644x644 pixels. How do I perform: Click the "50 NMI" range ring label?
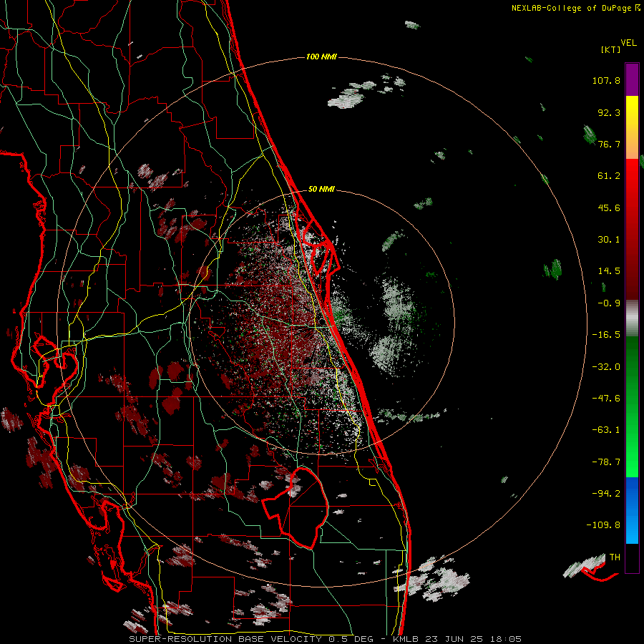coord(321,190)
